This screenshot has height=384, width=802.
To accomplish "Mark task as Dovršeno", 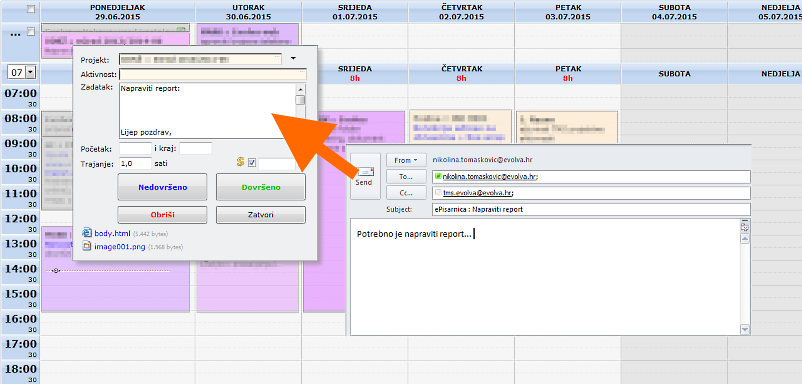I will 261,187.
